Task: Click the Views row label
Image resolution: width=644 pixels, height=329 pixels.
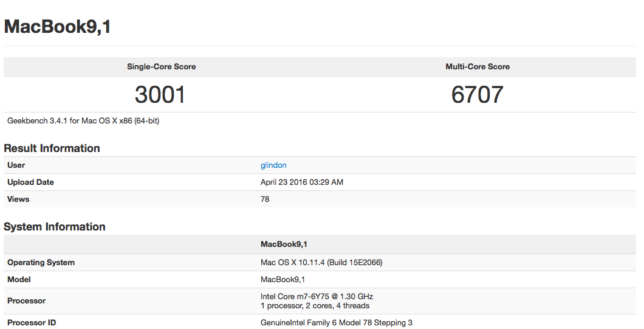Action: (18, 199)
